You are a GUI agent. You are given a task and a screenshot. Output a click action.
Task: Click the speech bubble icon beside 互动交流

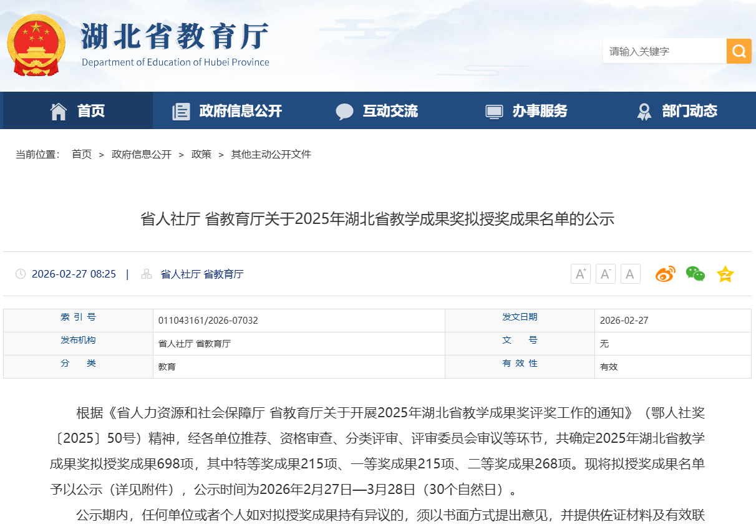click(344, 112)
